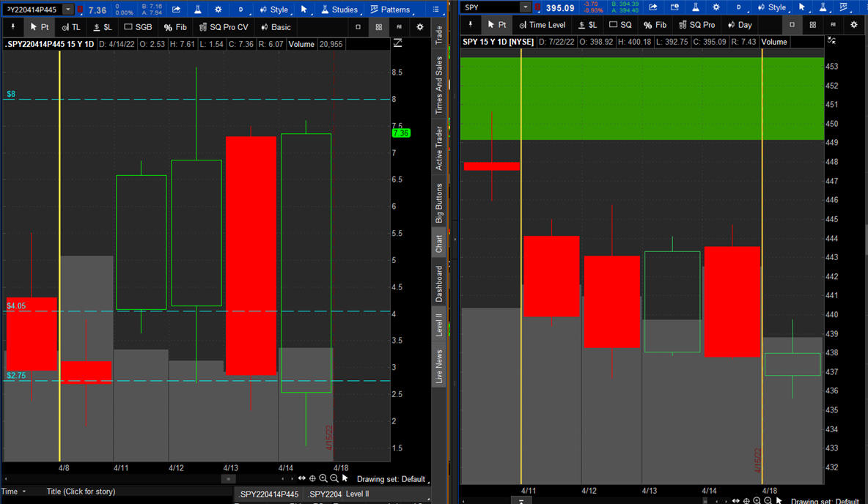Switch right chart to single grid view
868x504 pixels.
coord(792,25)
